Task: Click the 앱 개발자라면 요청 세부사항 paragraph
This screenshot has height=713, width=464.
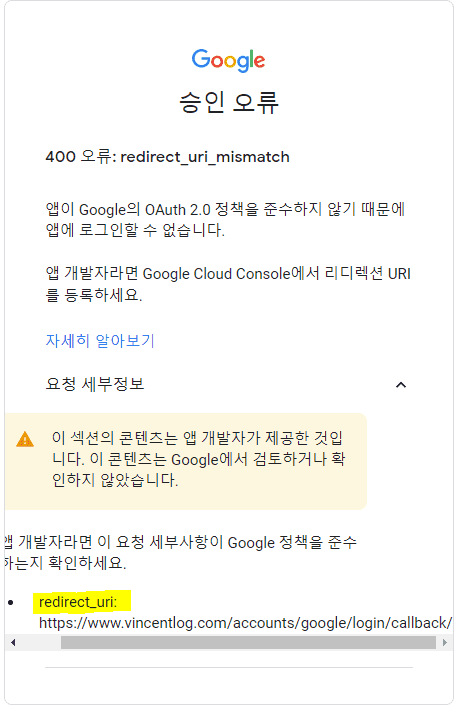Action: [x=181, y=552]
